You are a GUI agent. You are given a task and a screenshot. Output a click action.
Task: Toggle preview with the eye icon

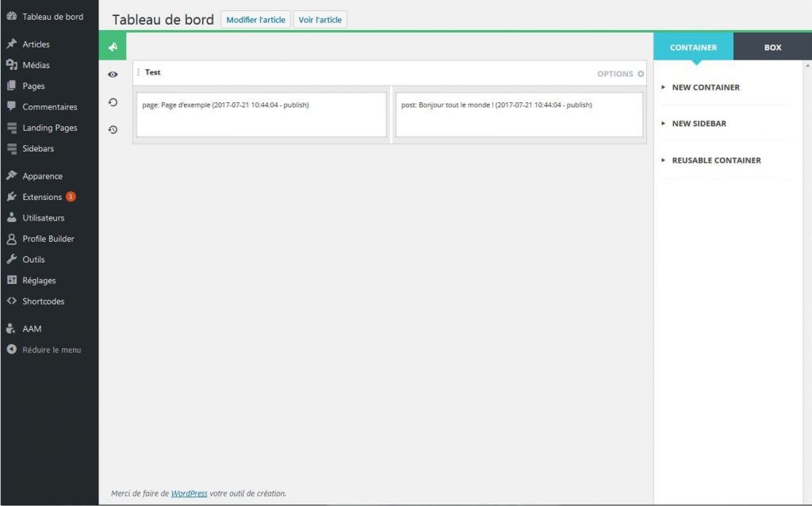pyautogui.click(x=113, y=75)
